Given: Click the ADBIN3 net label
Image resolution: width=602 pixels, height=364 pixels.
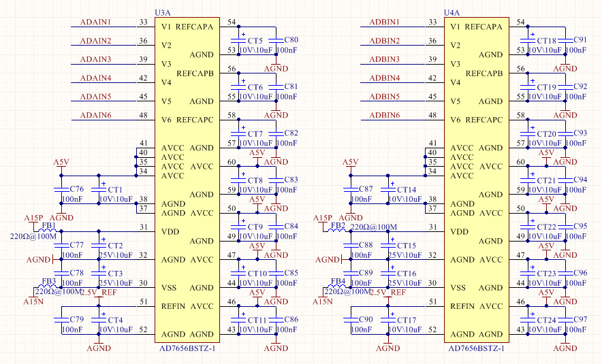Looking at the screenshot, I should coord(384,59).
